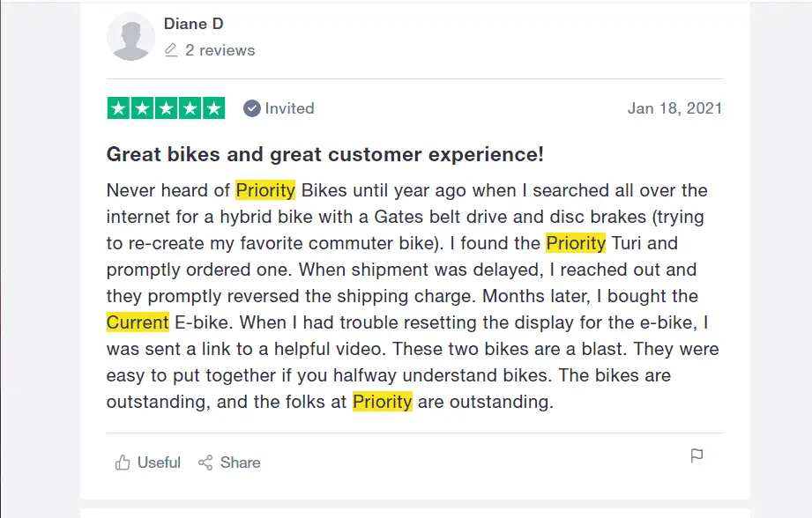Click the first green rating star
The image size is (812, 518).
coord(119,108)
